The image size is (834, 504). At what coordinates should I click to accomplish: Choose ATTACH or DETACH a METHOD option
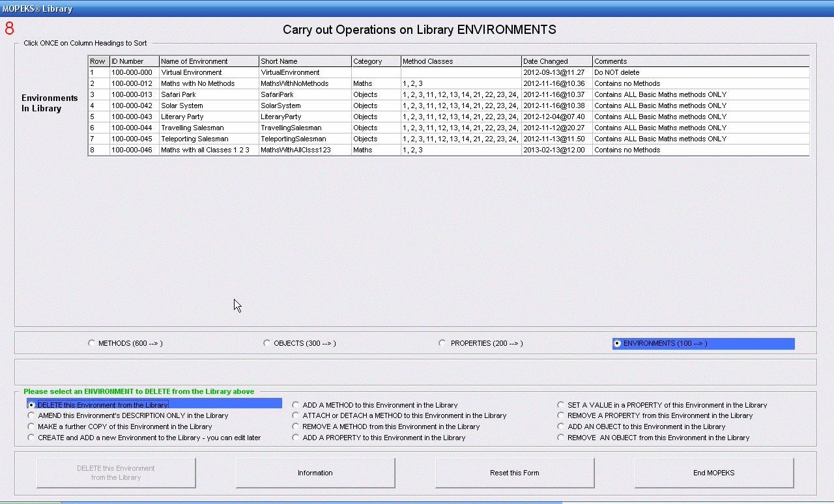296,415
